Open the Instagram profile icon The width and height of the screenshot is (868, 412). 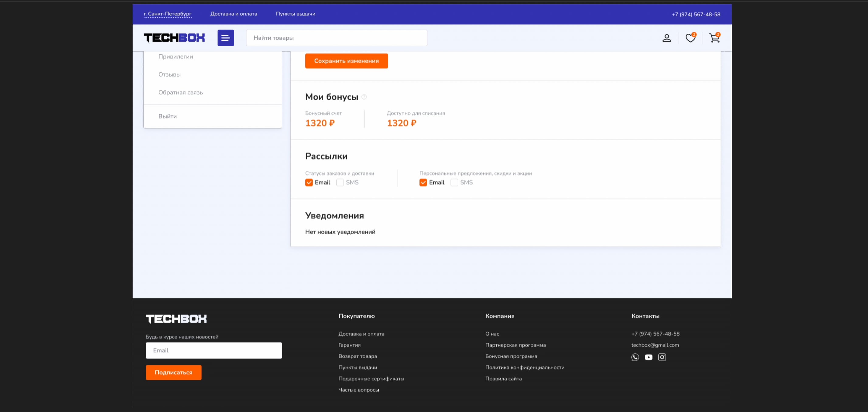[662, 357]
